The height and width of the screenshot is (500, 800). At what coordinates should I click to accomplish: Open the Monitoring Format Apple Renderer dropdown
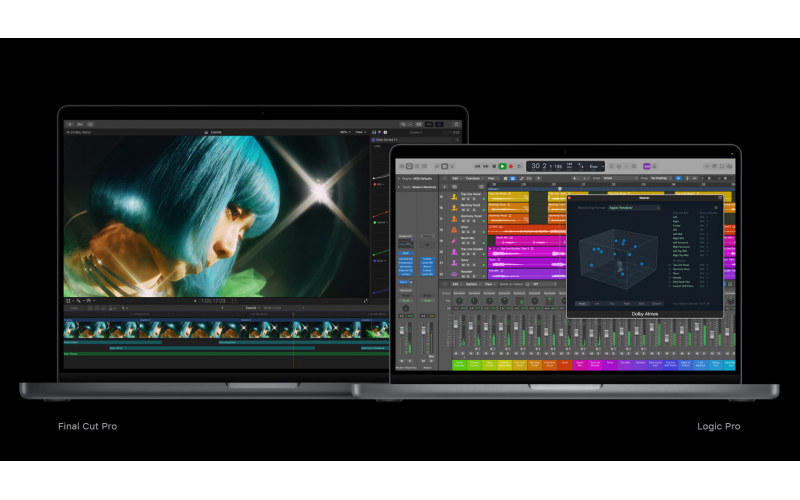point(635,208)
